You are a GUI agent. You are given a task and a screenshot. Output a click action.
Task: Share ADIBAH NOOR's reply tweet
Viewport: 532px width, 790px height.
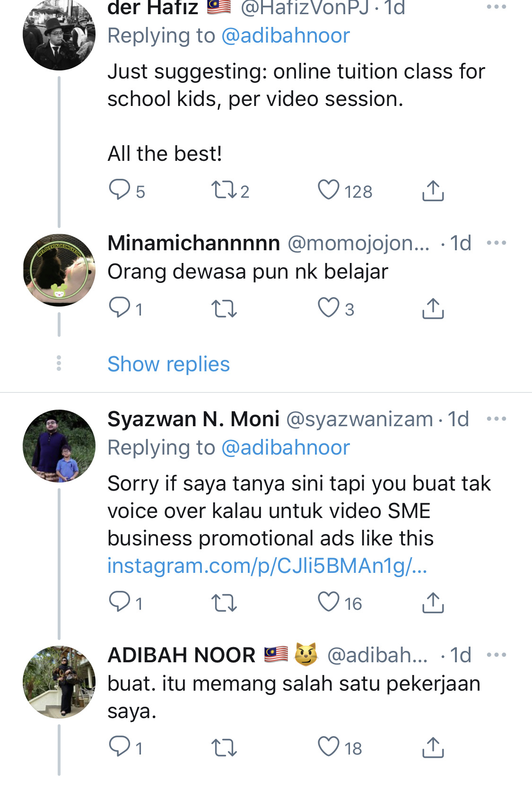pos(433,747)
